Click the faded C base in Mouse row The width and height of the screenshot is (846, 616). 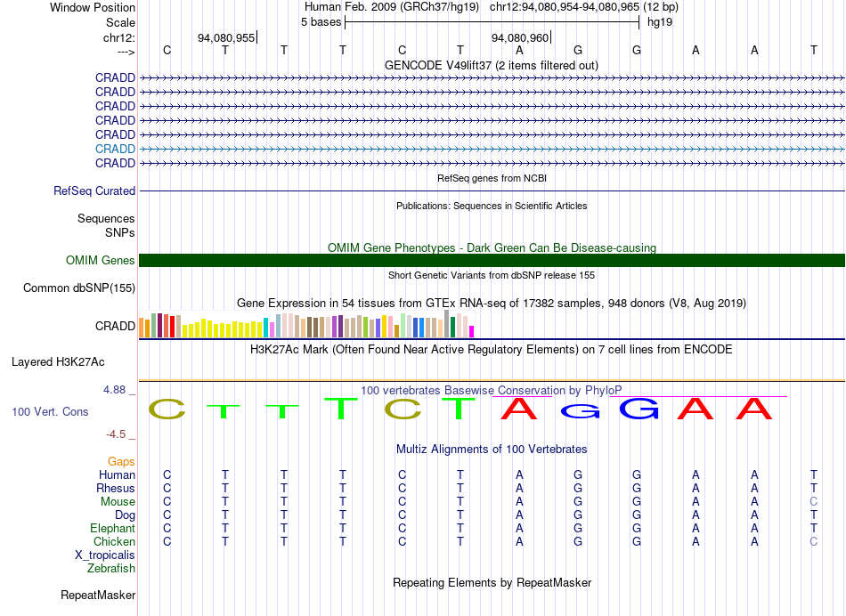(x=814, y=502)
